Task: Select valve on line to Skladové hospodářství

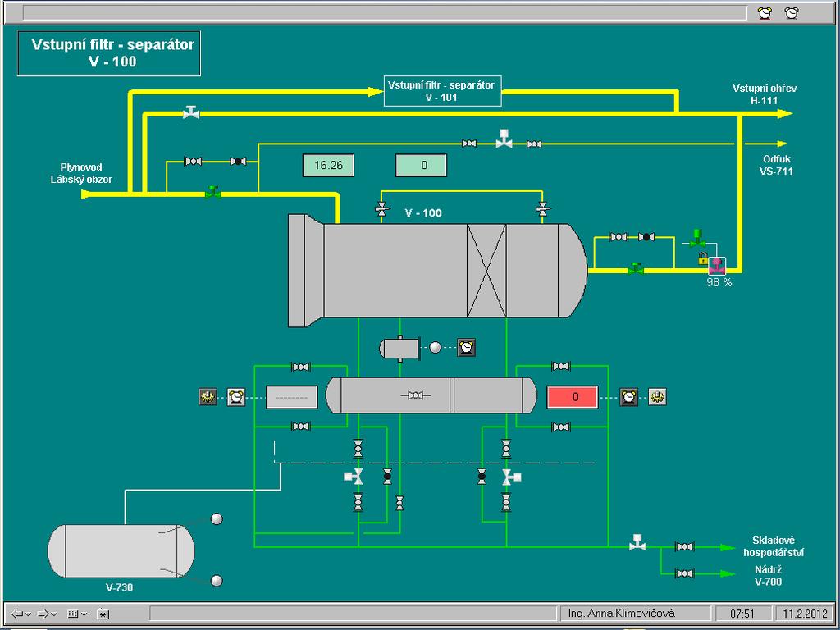Action: (x=685, y=547)
